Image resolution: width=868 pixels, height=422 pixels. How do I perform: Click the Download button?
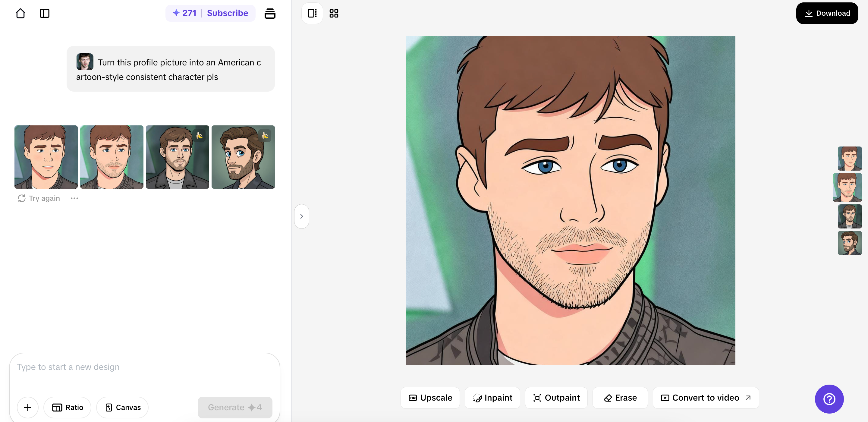pyautogui.click(x=827, y=14)
